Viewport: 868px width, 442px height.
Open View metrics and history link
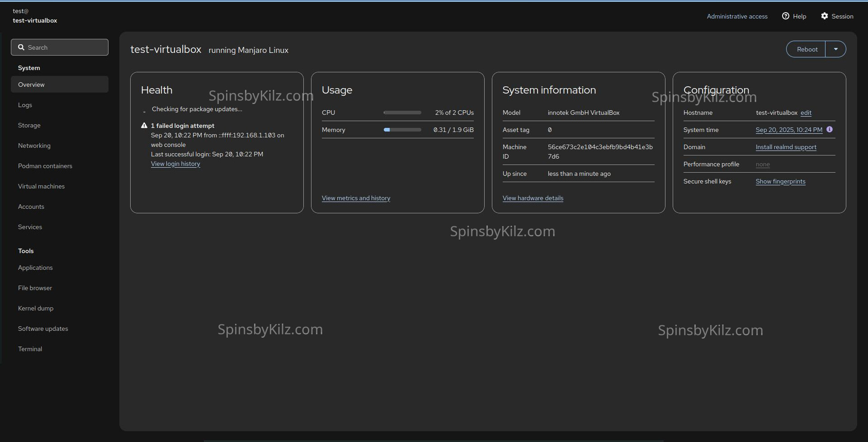tap(356, 198)
